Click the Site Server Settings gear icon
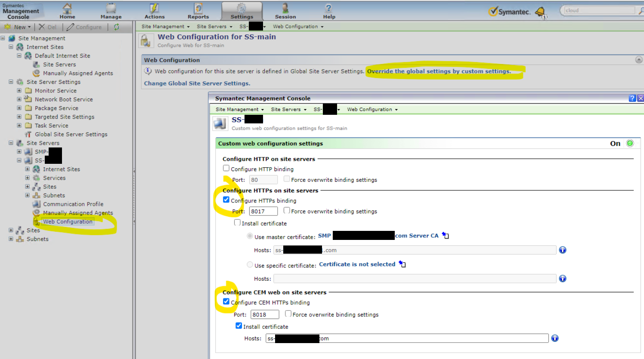 20,82
